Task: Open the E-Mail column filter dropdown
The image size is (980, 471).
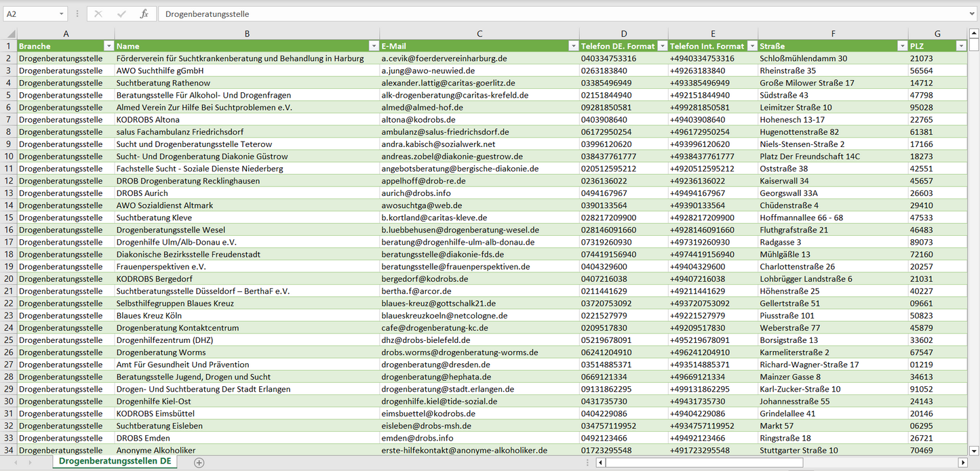Action: pos(572,46)
